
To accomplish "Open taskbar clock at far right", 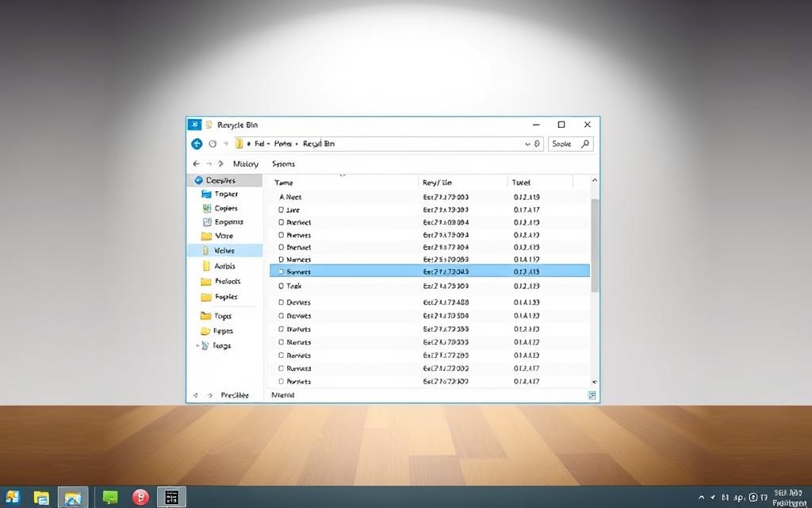I will pyautogui.click(x=788, y=498).
